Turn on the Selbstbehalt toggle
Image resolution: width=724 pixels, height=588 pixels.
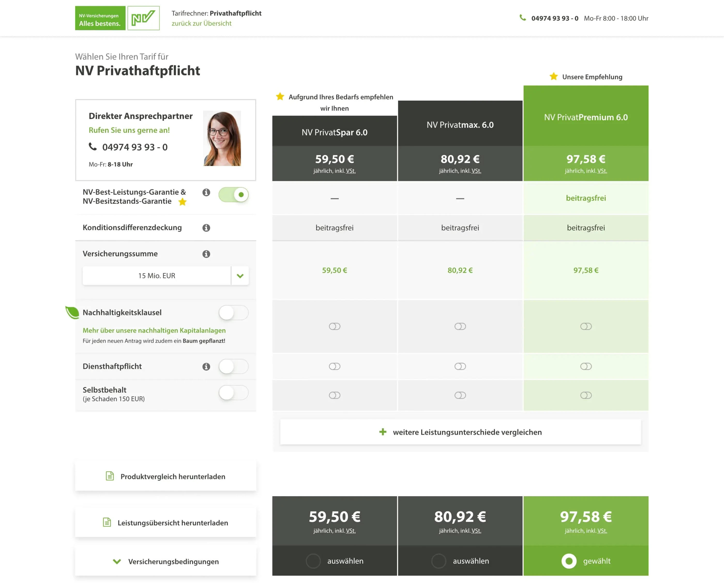(x=233, y=393)
